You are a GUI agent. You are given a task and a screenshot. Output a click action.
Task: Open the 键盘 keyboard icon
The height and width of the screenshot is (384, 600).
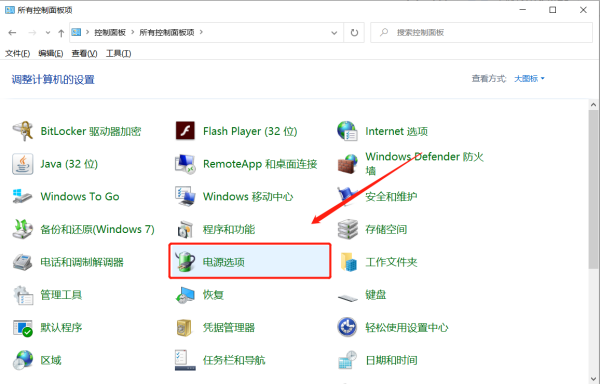pyautogui.click(x=347, y=297)
